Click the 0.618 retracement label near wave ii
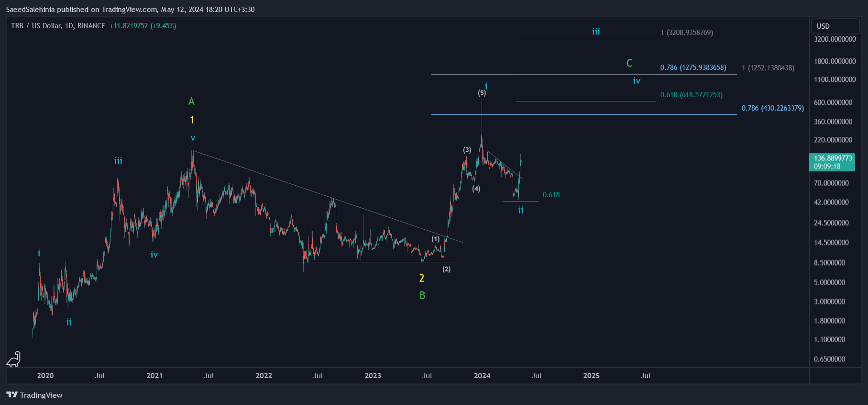The width and height of the screenshot is (868, 405). (551, 195)
